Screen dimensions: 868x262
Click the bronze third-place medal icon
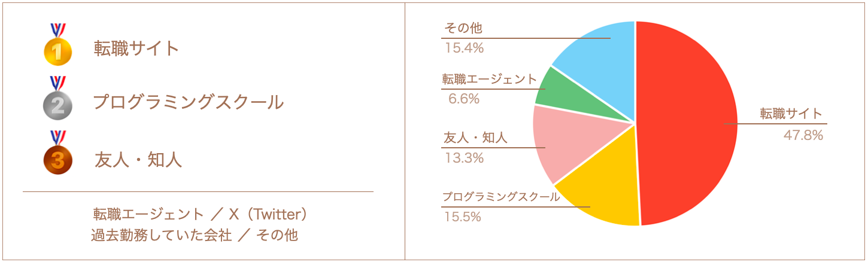(x=57, y=159)
